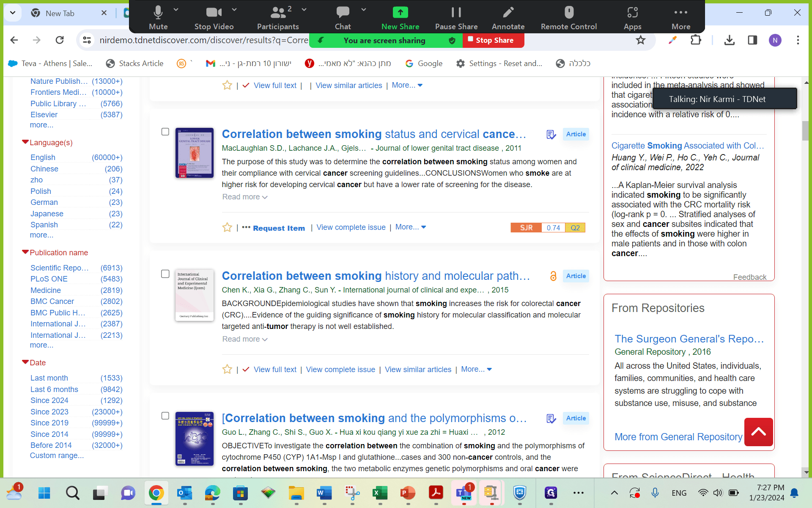
Task: Open Excel from the taskbar
Action: pos(380,493)
